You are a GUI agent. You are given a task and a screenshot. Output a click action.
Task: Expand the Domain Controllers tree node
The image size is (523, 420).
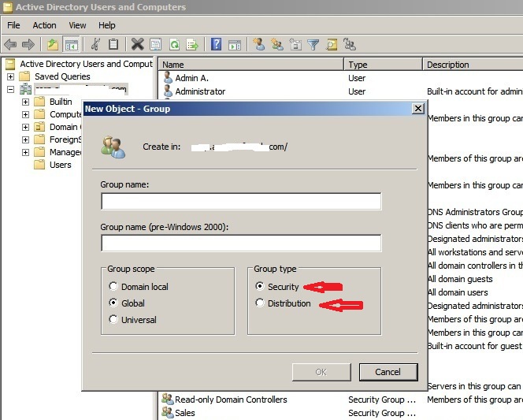tap(25, 127)
